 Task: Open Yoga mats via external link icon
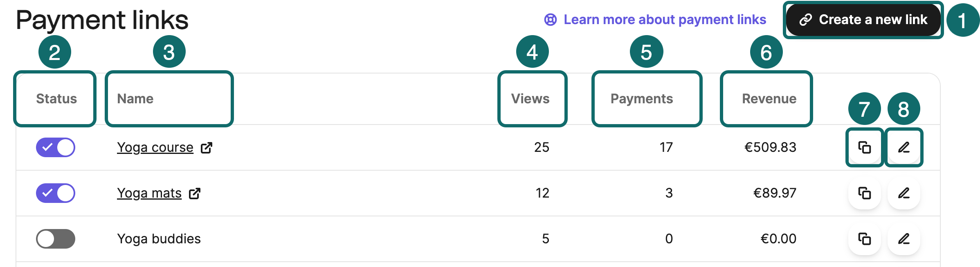(x=196, y=194)
